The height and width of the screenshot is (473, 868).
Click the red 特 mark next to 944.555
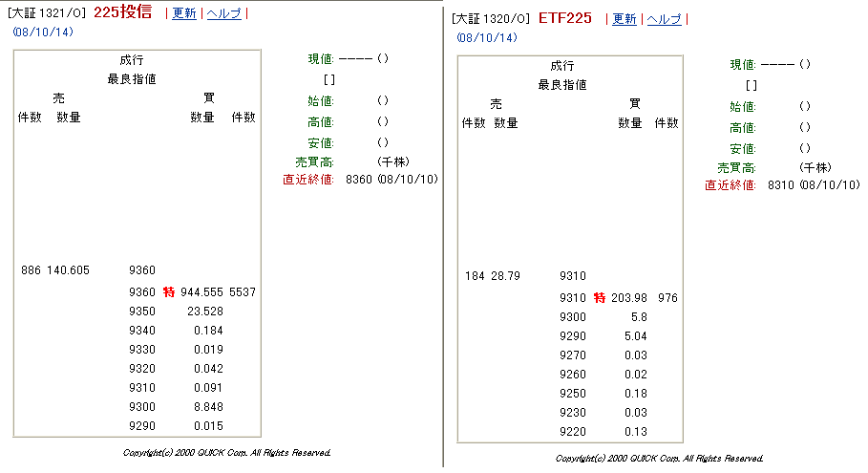[x=169, y=291]
